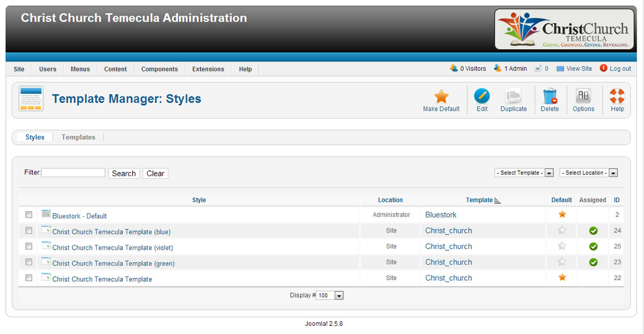This screenshot has height=334, width=644.
Task: Click the messages icon showing 0
Action: (538, 68)
